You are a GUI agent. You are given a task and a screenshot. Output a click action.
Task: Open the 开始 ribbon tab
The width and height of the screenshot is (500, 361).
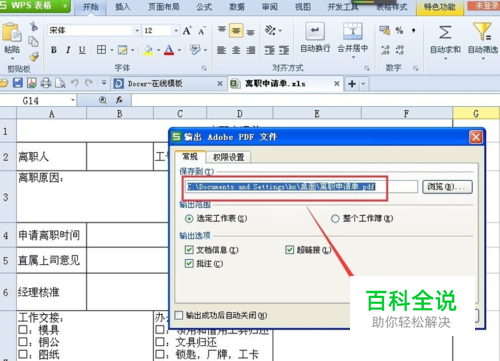(90, 7)
